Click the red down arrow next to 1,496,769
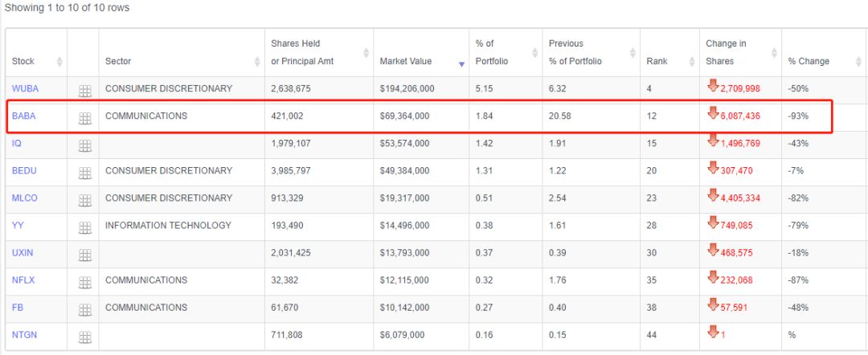 click(x=712, y=141)
